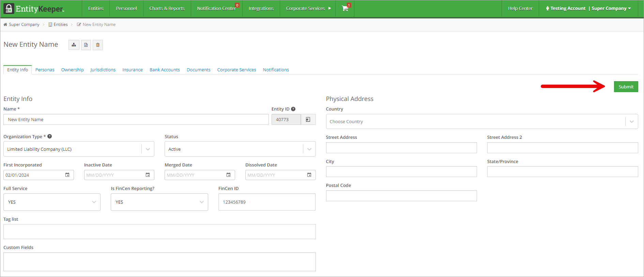Expand the Status dropdown

pyautogui.click(x=309, y=149)
